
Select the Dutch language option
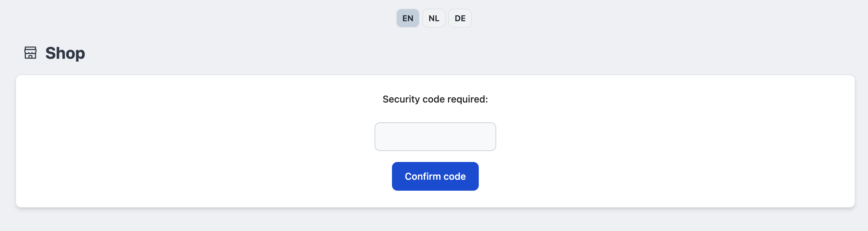[434, 18]
